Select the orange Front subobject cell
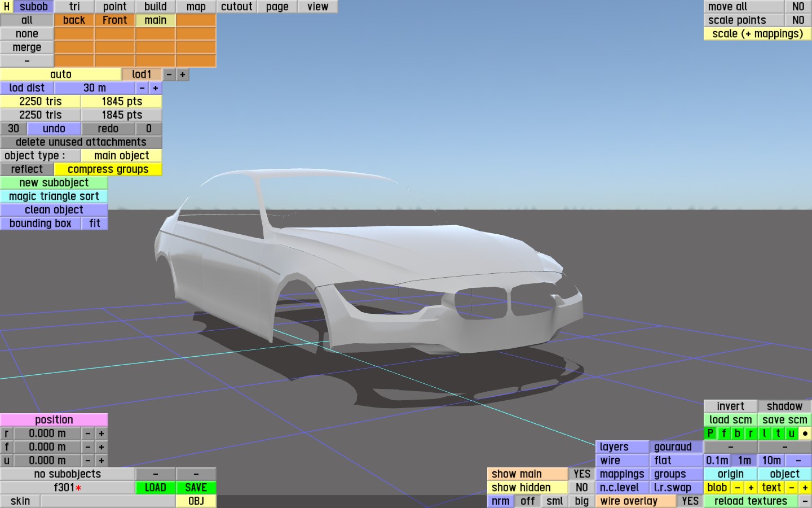Image resolution: width=812 pixels, height=508 pixels. point(115,20)
